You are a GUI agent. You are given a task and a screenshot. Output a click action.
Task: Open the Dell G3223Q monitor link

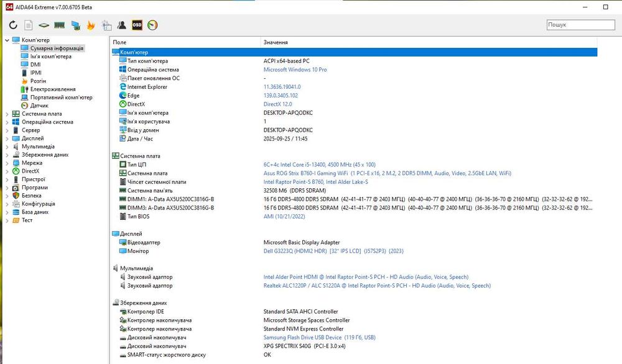[x=333, y=251]
